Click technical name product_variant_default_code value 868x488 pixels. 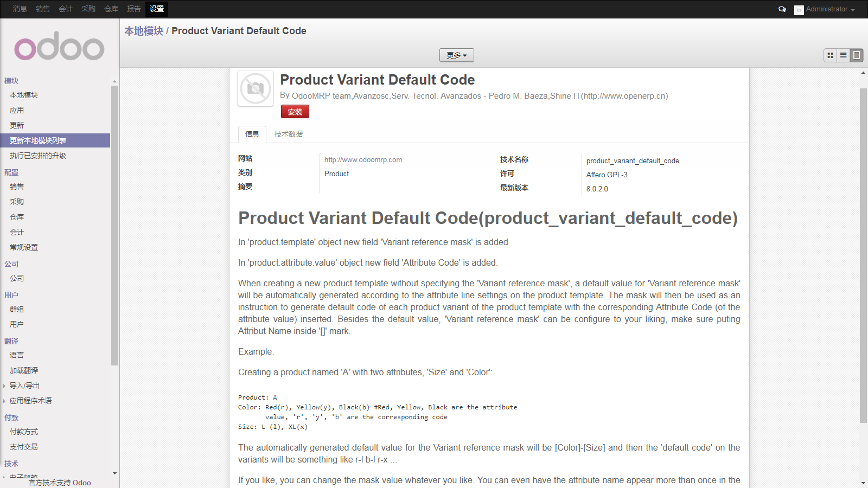click(633, 161)
